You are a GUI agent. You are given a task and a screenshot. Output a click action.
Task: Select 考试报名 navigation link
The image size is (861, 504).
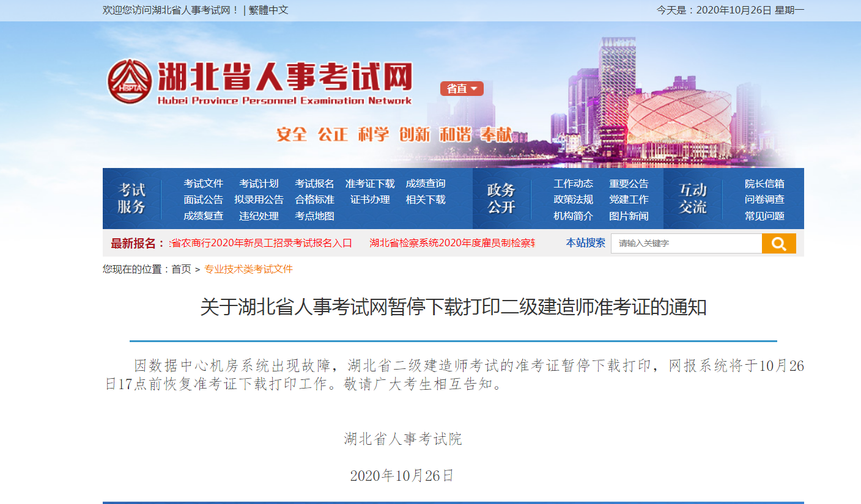[314, 183]
